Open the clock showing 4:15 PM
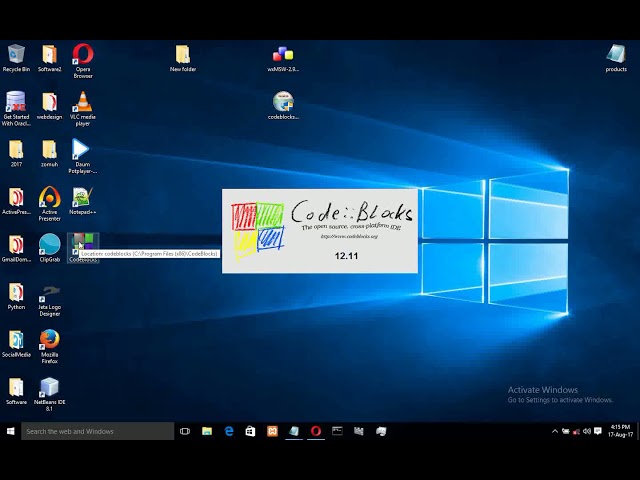Screen dimensions: 640x480 620,431
